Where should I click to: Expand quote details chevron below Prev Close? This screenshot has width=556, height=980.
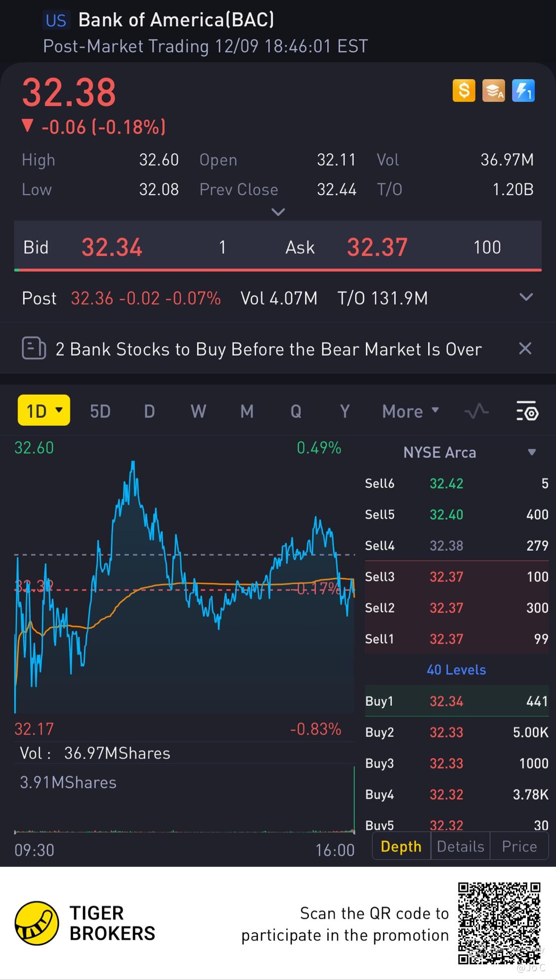tap(278, 212)
